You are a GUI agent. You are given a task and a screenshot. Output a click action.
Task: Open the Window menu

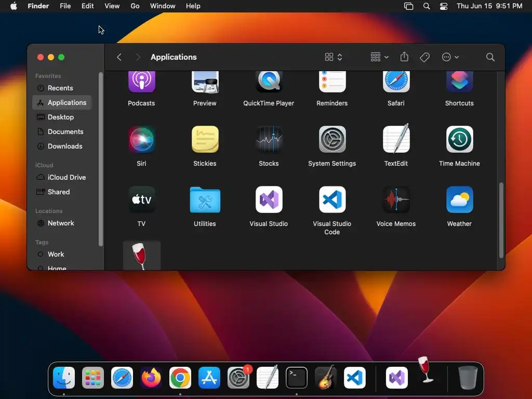click(x=163, y=6)
